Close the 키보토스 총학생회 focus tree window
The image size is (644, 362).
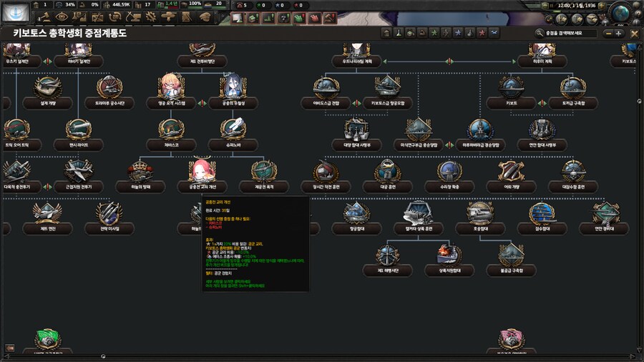634,33
